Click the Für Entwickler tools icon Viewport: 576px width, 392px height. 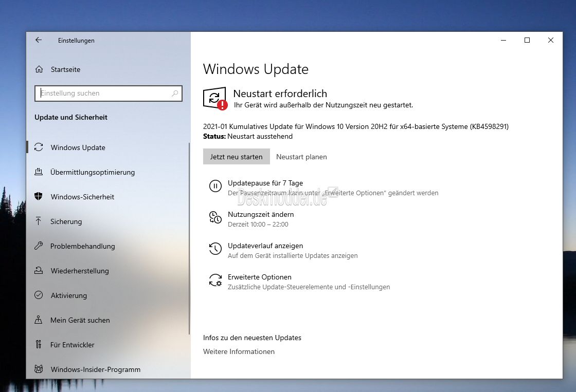click(38, 344)
